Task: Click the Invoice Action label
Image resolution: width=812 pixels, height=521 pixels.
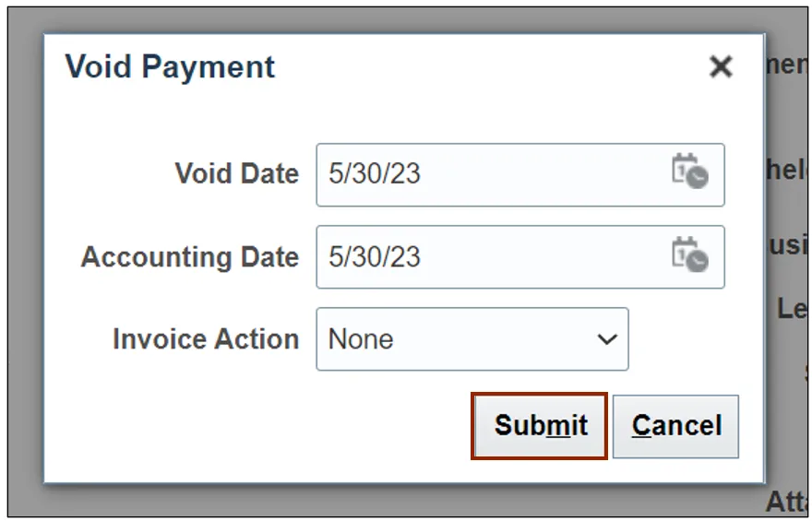Action: click(205, 339)
